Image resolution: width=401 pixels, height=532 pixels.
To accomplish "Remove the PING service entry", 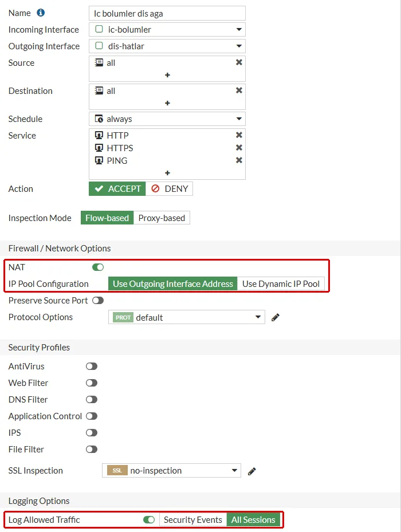I will coord(239,160).
